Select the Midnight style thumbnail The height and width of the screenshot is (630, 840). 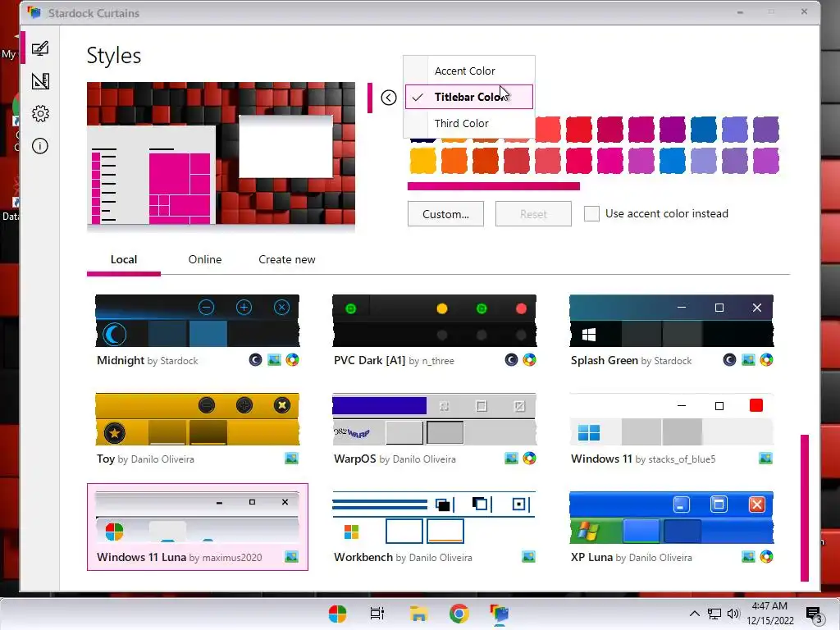coord(197,321)
